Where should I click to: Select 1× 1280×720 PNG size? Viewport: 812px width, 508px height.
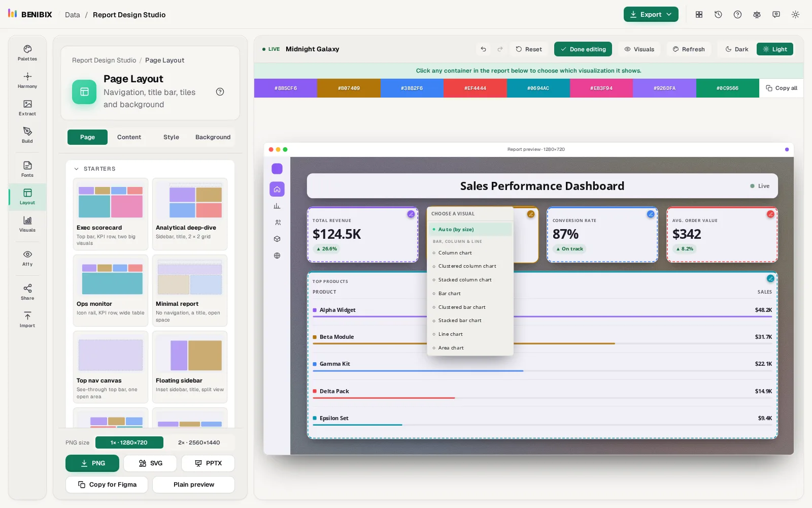(129, 442)
